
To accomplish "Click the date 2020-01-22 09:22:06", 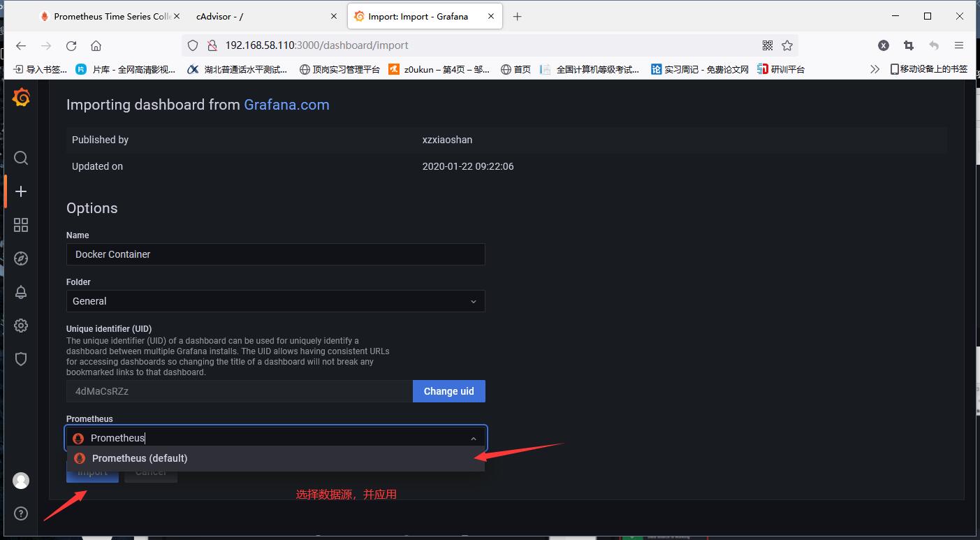I will 468,166.
